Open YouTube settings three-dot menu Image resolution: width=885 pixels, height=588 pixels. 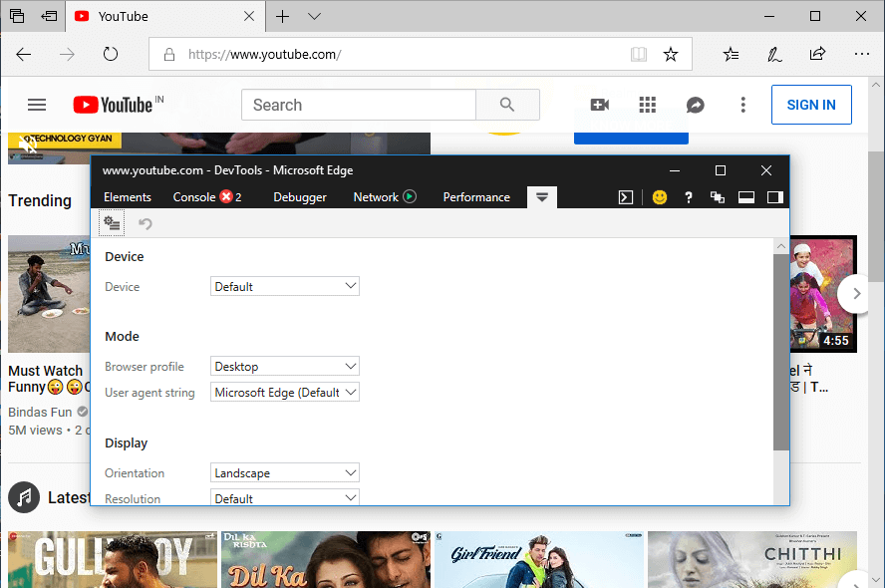[x=742, y=105]
